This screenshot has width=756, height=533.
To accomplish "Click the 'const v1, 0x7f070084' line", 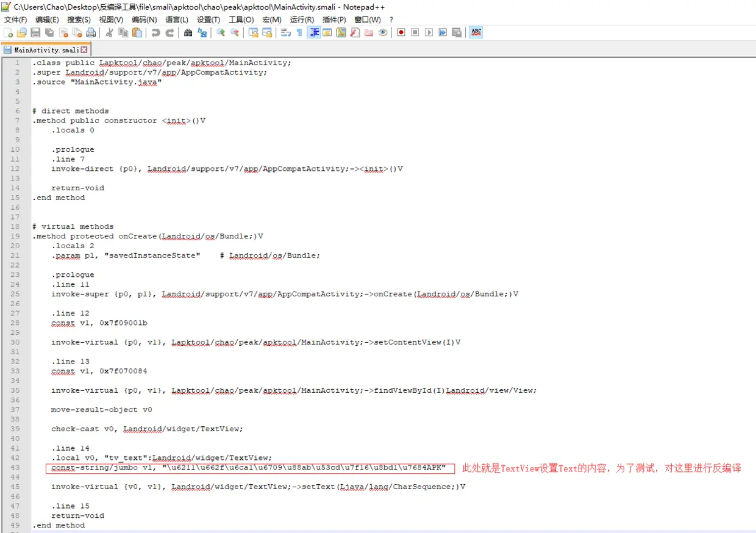I will coord(99,371).
